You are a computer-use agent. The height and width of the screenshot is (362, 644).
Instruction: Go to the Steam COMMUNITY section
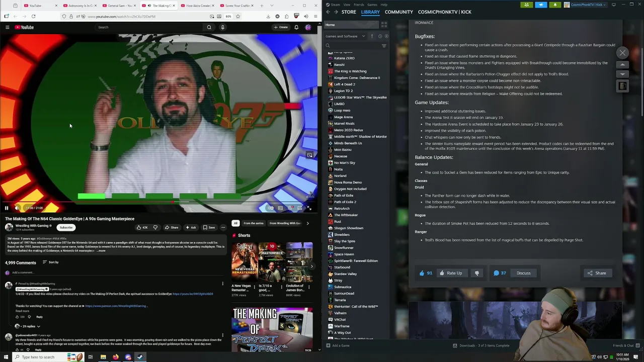tap(398, 12)
